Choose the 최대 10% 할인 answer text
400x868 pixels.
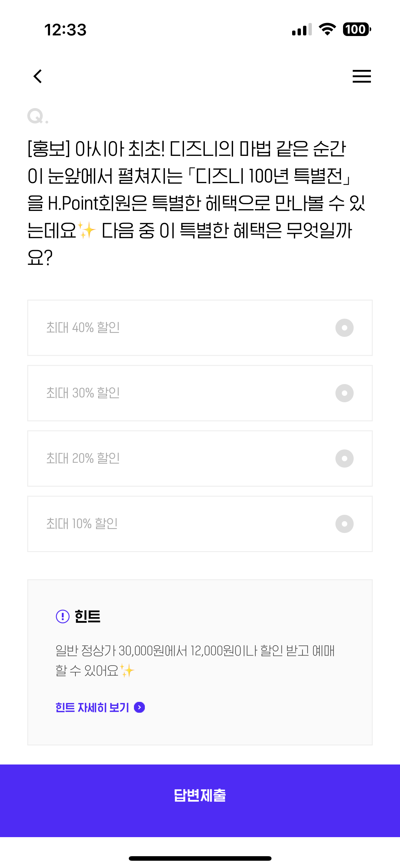[82, 524]
